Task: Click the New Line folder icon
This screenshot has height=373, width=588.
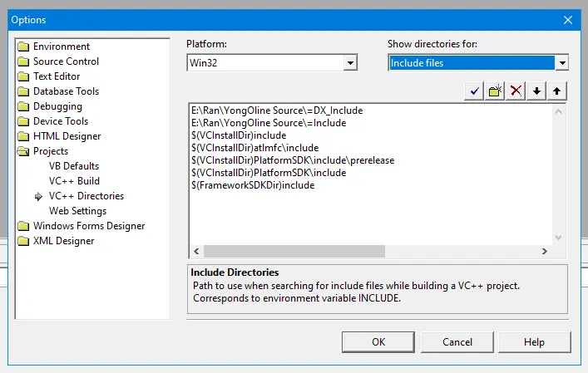Action: pyautogui.click(x=495, y=91)
